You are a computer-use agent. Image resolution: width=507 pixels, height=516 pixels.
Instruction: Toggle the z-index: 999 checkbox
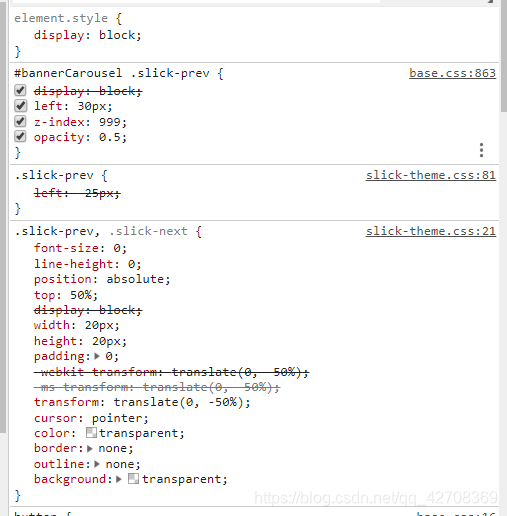point(20,121)
